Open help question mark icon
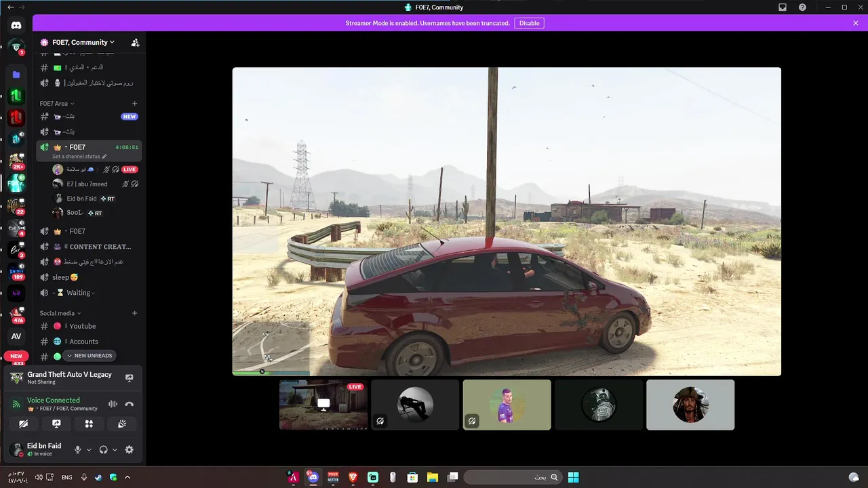Image resolution: width=868 pixels, height=488 pixels. click(x=802, y=7)
